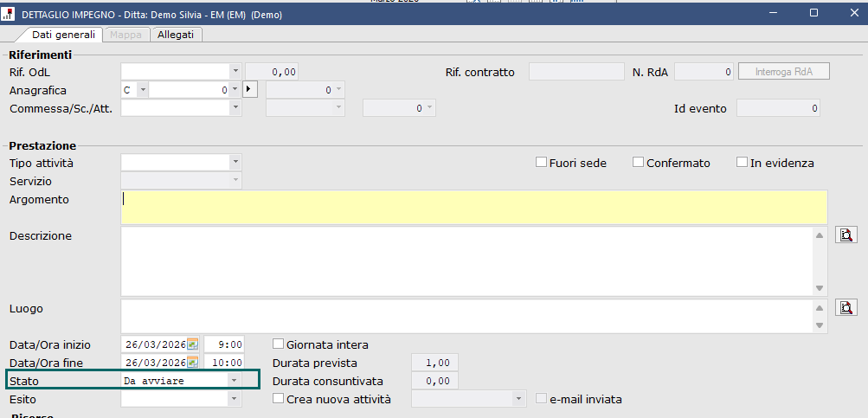The width and height of the screenshot is (868, 418).
Task: Tick the Confermato checkbox
Action: tap(639, 163)
